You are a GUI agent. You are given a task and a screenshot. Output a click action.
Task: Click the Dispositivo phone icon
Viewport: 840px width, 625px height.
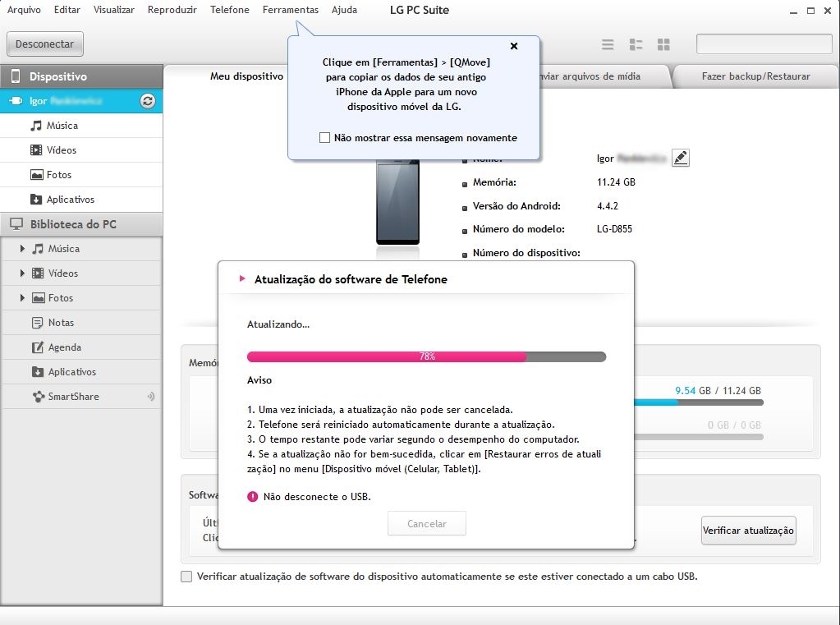point(16,76)
